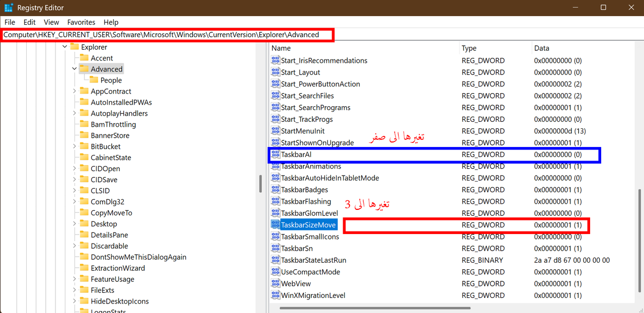Select the CabinetState key
The image size is (644, 313).
coord(111,158)
